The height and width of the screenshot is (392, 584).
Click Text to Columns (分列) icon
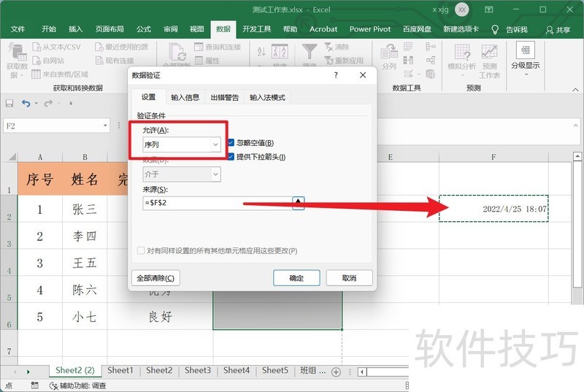click(389, 57)
